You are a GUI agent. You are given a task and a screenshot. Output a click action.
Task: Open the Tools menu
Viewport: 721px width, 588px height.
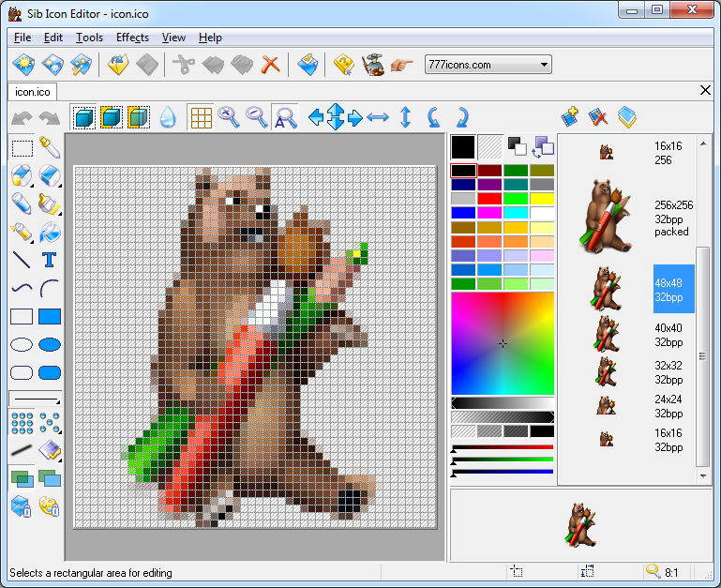click(x=89, y=38)
